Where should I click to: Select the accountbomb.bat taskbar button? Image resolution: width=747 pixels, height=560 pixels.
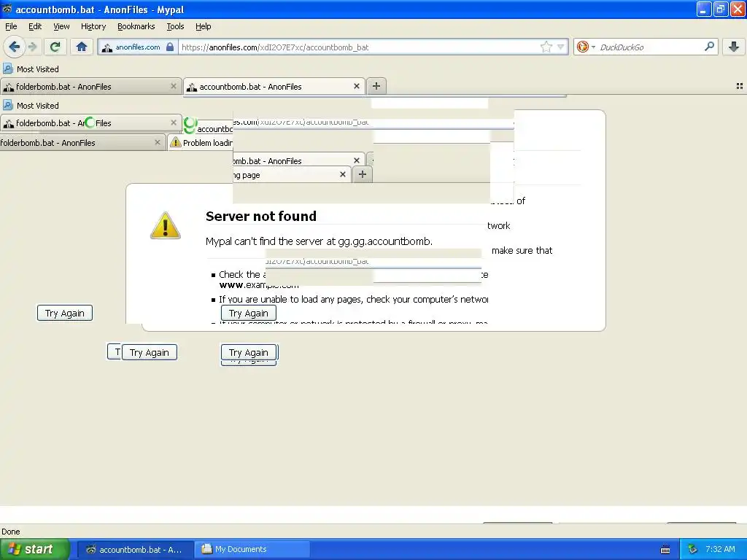[x=135, y=549]
